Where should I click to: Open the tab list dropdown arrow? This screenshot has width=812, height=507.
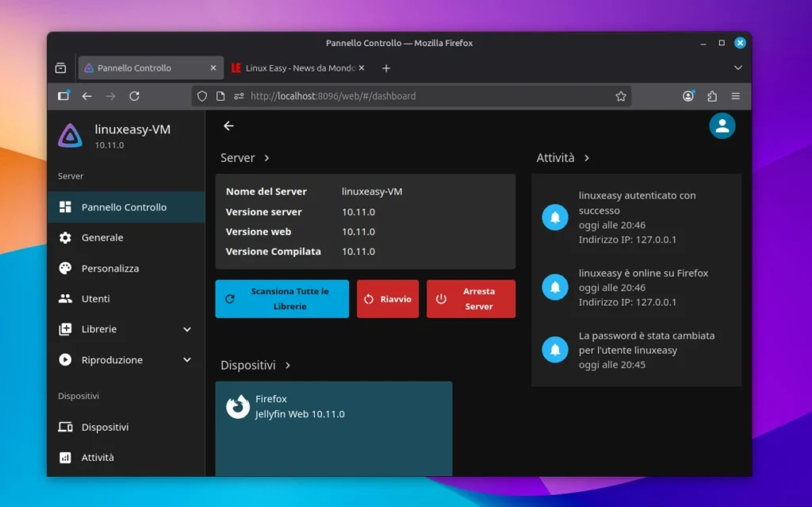point(737,68)
